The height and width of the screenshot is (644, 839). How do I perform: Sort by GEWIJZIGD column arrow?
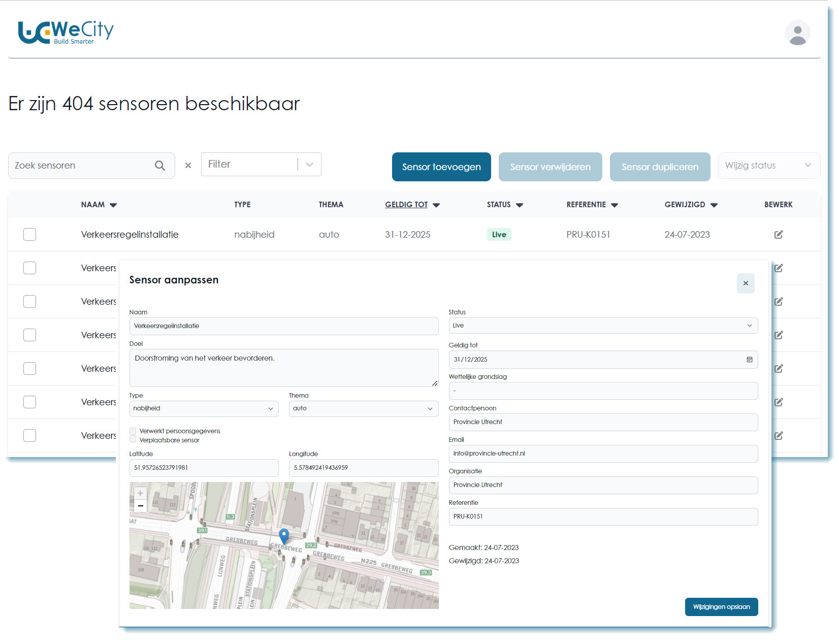pyautogui.click(x=714, y=205)
